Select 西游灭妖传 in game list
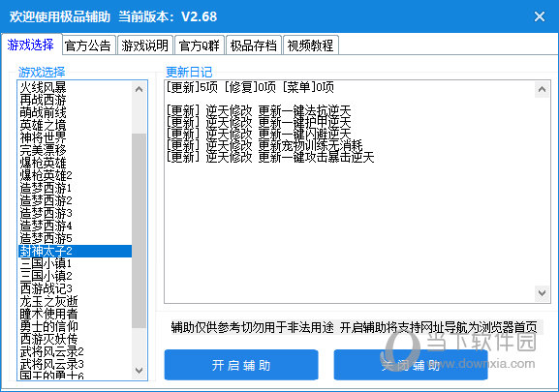 75,339
